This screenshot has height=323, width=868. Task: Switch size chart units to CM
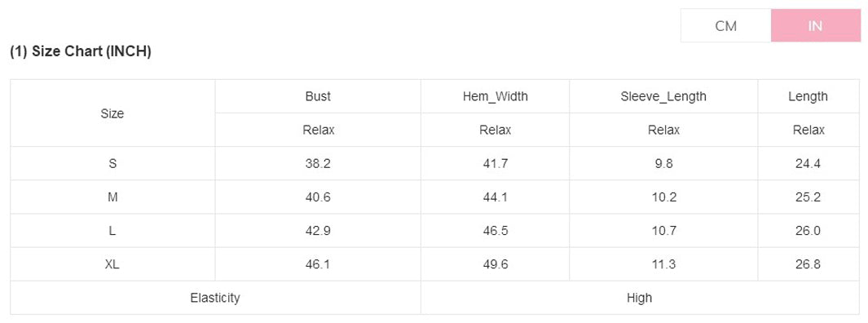tap(725, 25)
